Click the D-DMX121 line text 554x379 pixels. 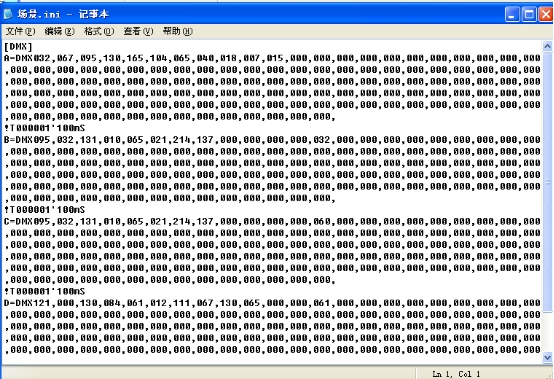tap(272, 303)
